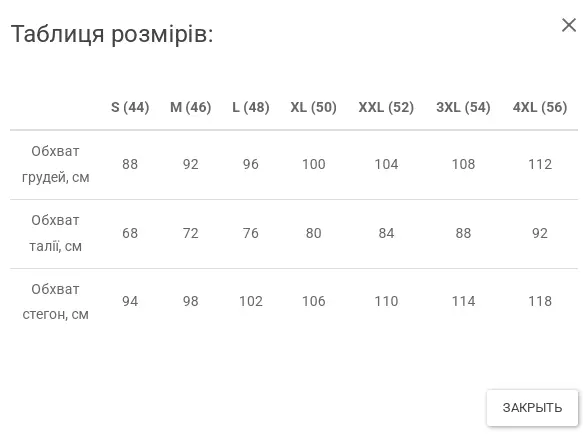Select the 3XL (54) column header
Image resolution: width=585 pixels, height=436 pixels.
click(x=463, y=107)
